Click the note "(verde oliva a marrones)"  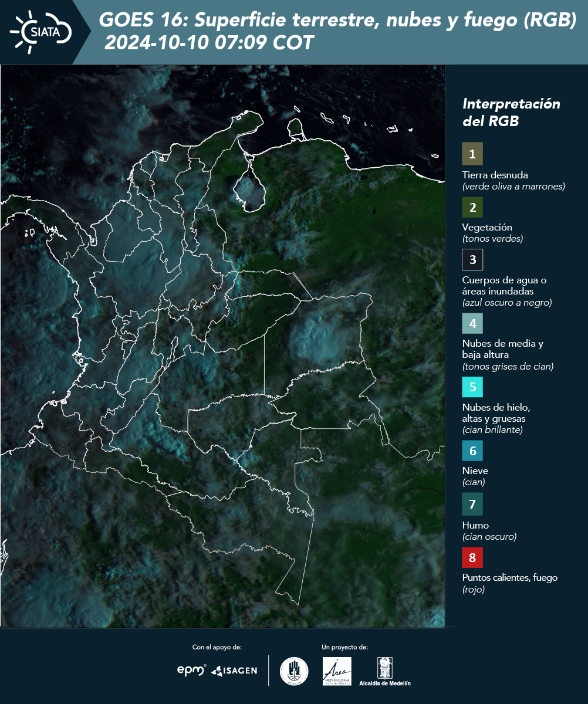pos(513,187)
